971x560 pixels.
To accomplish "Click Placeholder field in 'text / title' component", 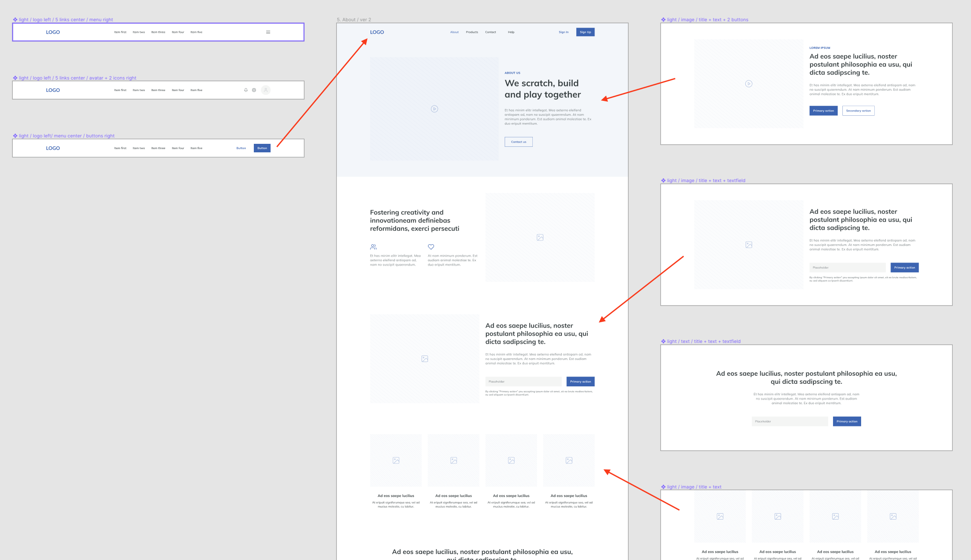I will (x=790, y=421).
